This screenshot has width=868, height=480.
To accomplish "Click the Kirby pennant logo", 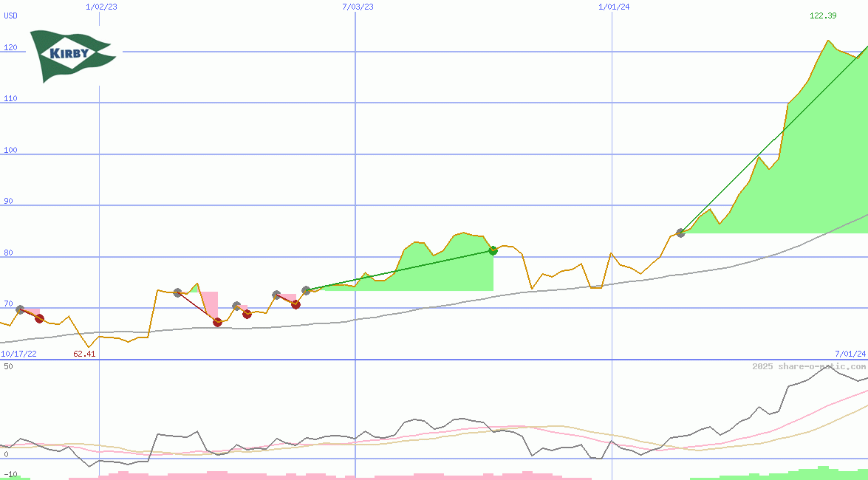I will tap(72, 55).
